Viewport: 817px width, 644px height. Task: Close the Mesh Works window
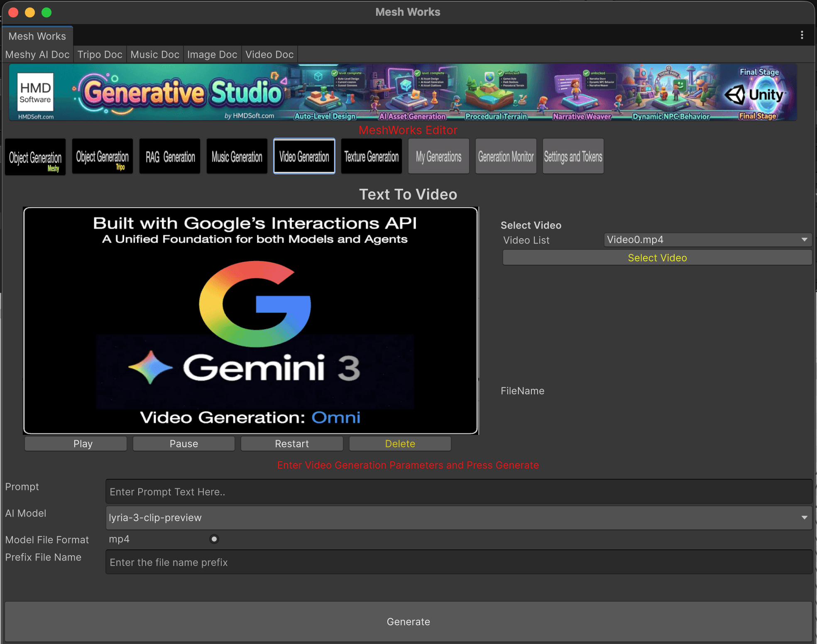pos(13,12)
